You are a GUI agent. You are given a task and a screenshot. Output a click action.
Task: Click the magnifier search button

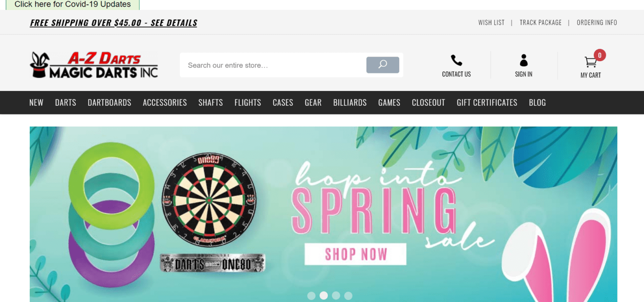point(382,65)
